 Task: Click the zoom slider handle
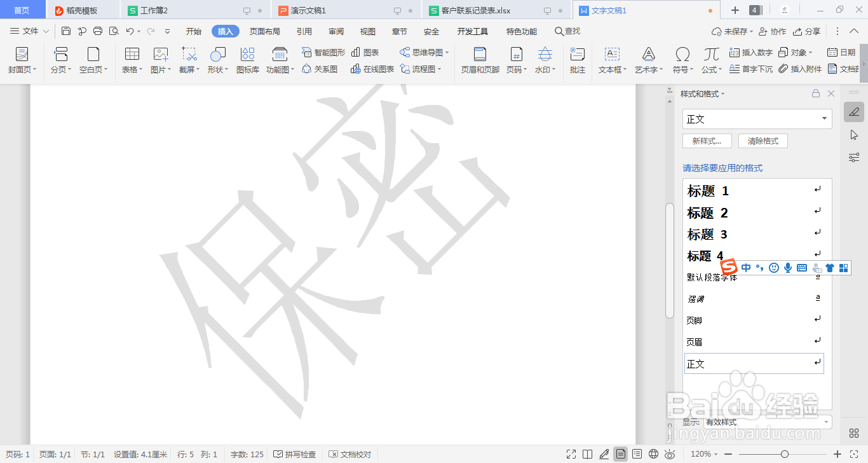click(x=785, y=454)
